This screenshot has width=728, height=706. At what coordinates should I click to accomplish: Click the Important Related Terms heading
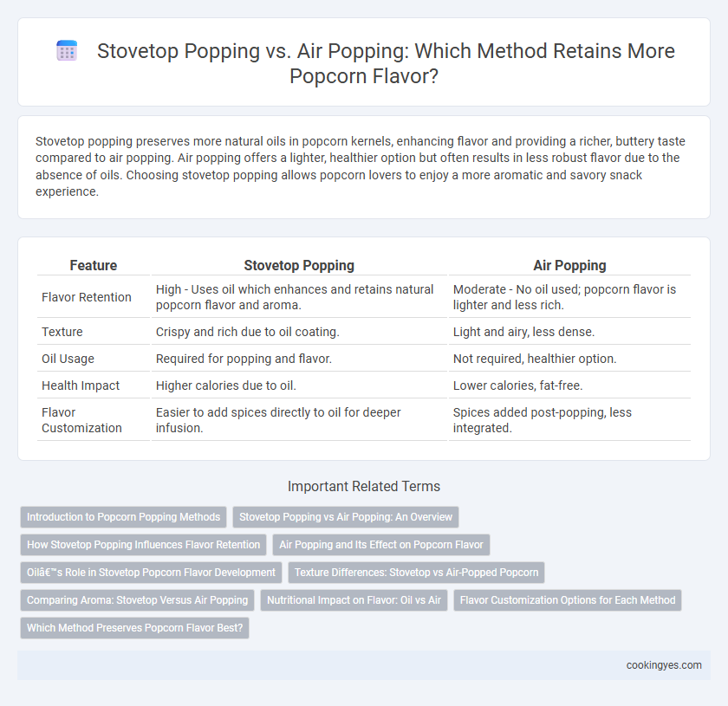(x=364, y=487)
